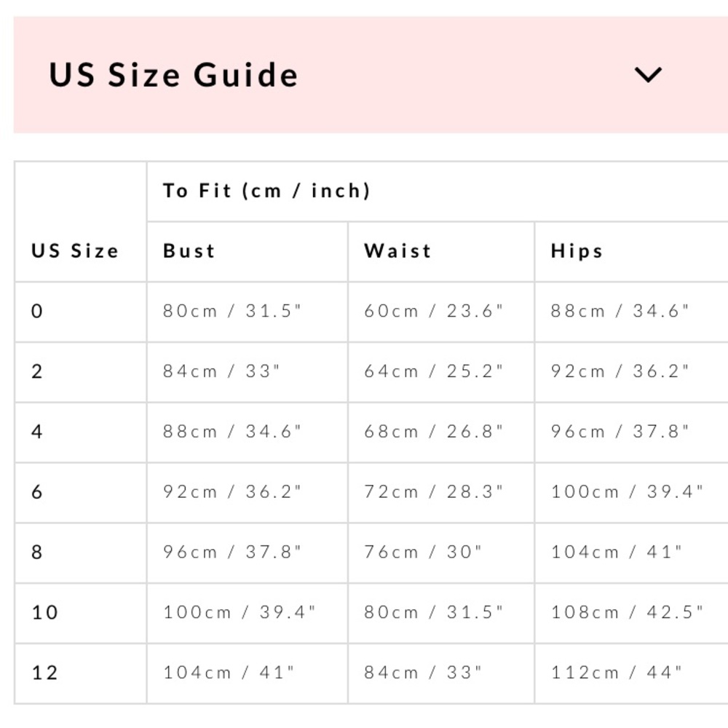Select the Bust column header

pos(189,251)
